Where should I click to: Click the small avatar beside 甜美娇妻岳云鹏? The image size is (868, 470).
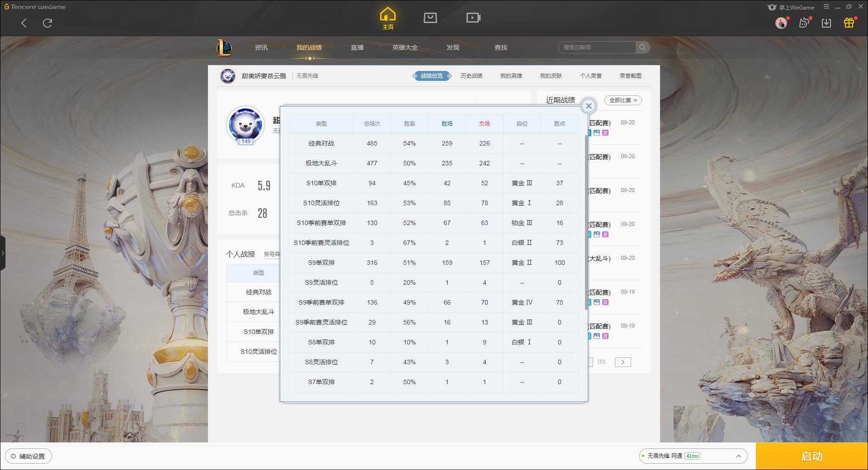tap(228, 76)
